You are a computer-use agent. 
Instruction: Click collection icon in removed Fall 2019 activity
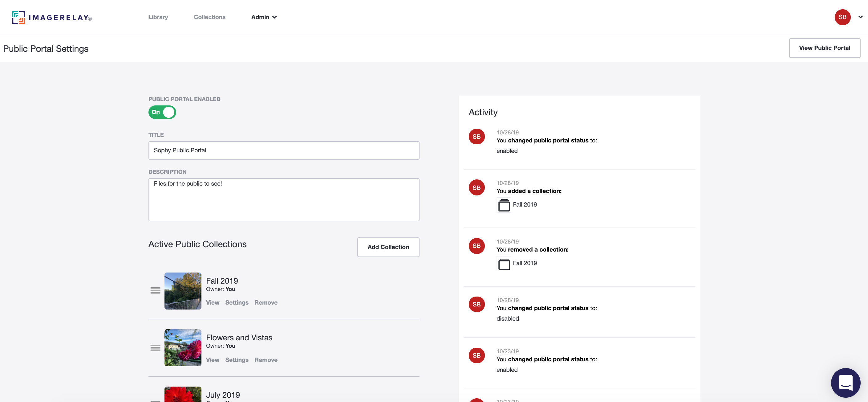[x=504, y=264]
